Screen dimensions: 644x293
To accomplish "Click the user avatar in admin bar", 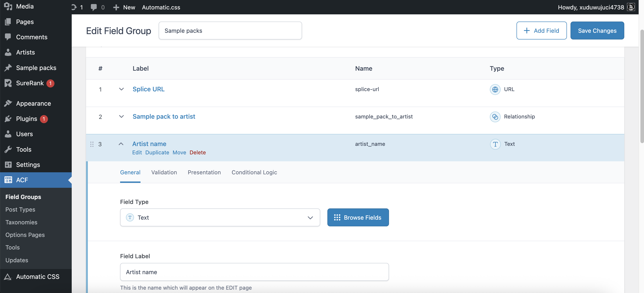I will coord(631,7).
